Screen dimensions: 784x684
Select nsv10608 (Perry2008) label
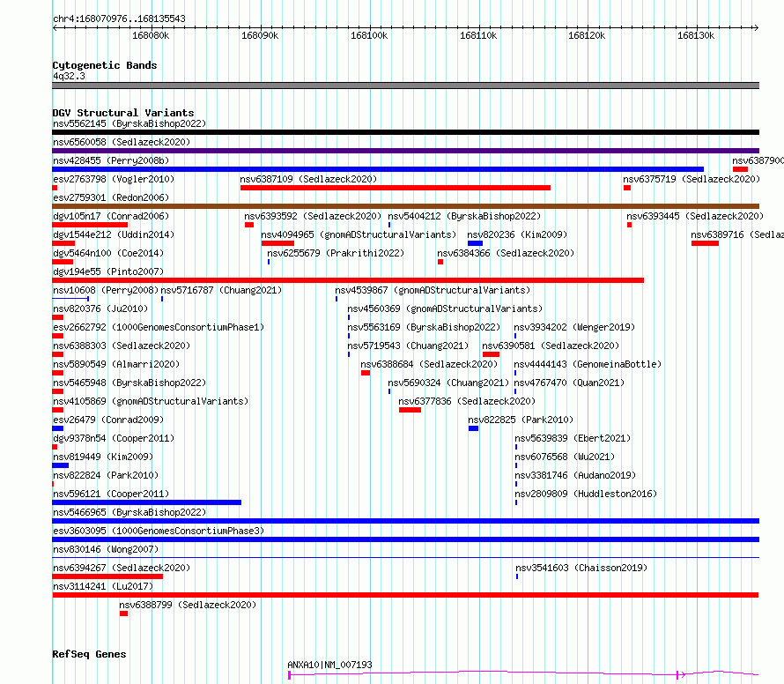click(x=106, y=290)
